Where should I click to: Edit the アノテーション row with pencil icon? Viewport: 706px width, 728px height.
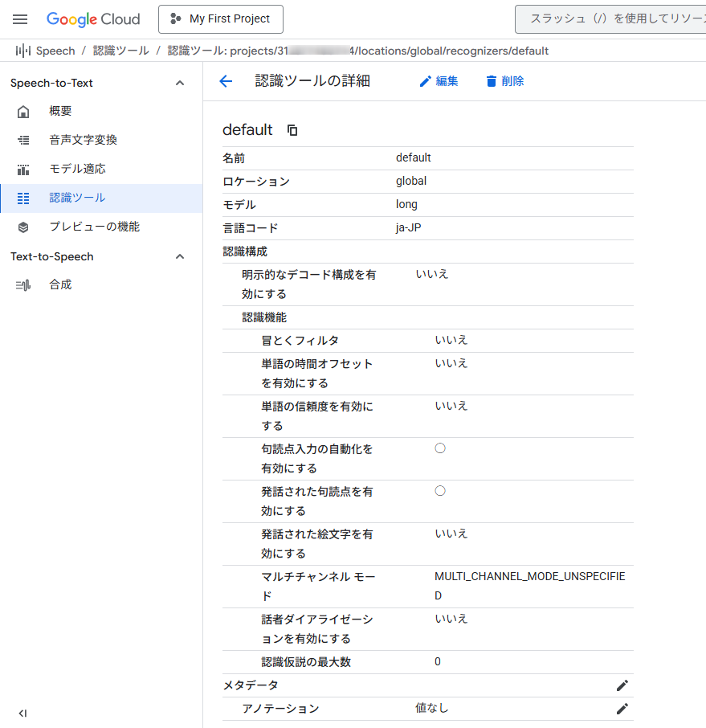pyautogui.click(x=622, y=709)
